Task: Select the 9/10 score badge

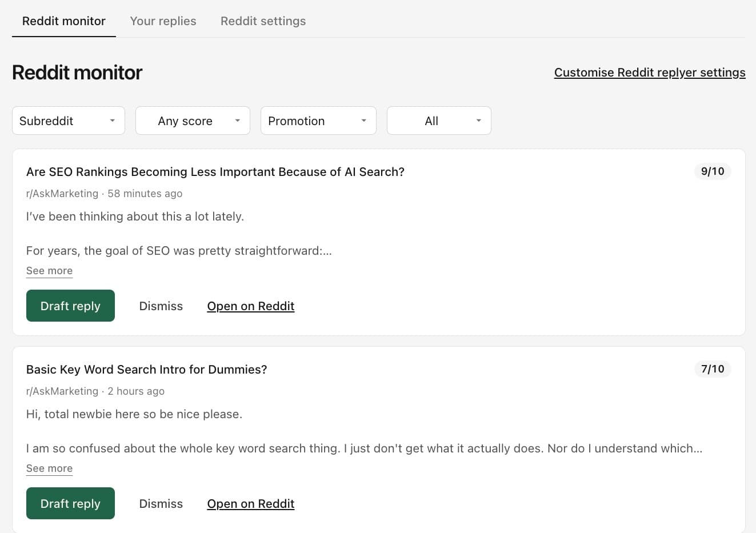Action: coord(713,171)
